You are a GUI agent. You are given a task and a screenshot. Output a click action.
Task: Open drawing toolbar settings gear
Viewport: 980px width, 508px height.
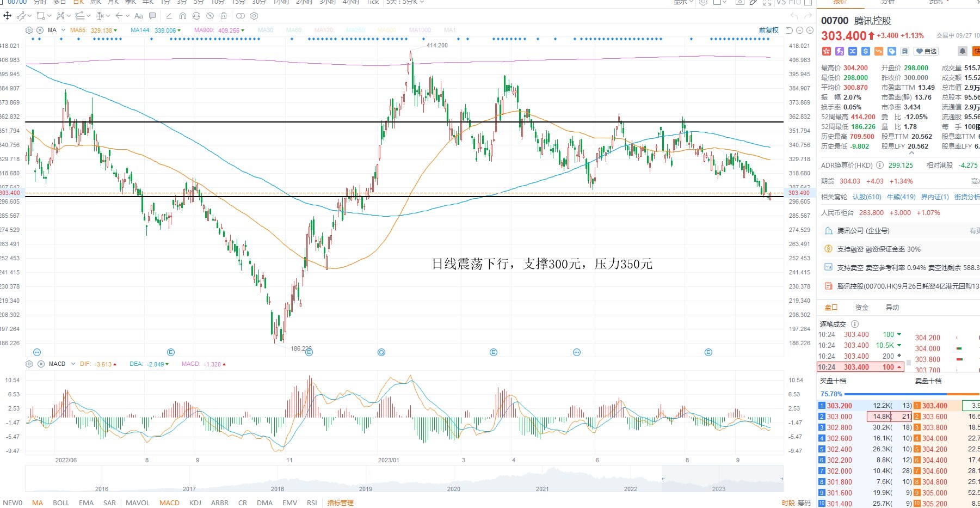coord(254,16)
